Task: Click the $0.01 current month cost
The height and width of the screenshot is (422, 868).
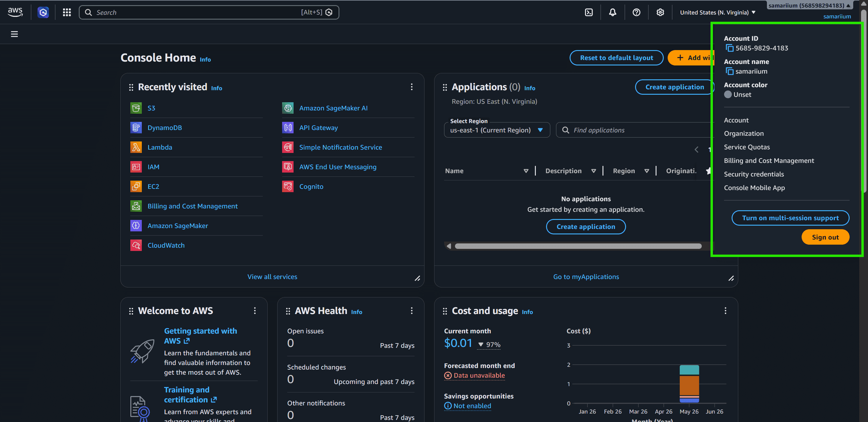Action: click(458, 343)
